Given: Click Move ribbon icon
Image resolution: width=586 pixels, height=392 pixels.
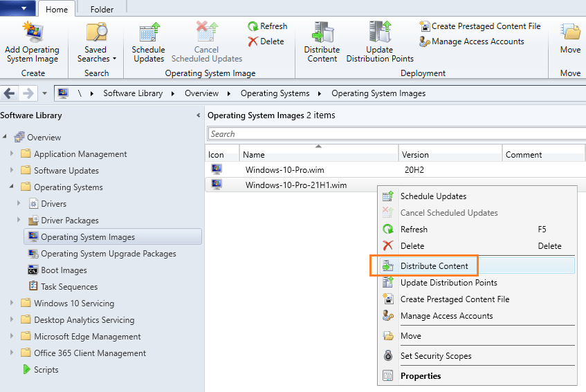Looking at the screenshot, I should pos(570,31).
